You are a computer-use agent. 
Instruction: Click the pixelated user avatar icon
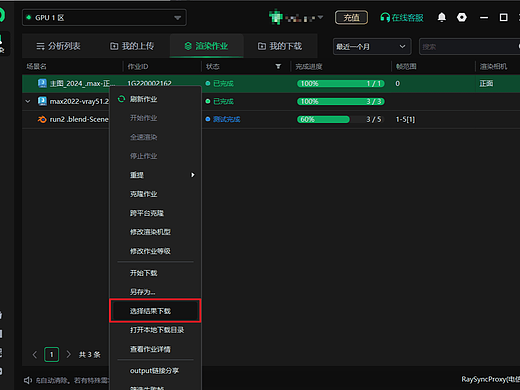pyautogui.click(x=275, y=17)
